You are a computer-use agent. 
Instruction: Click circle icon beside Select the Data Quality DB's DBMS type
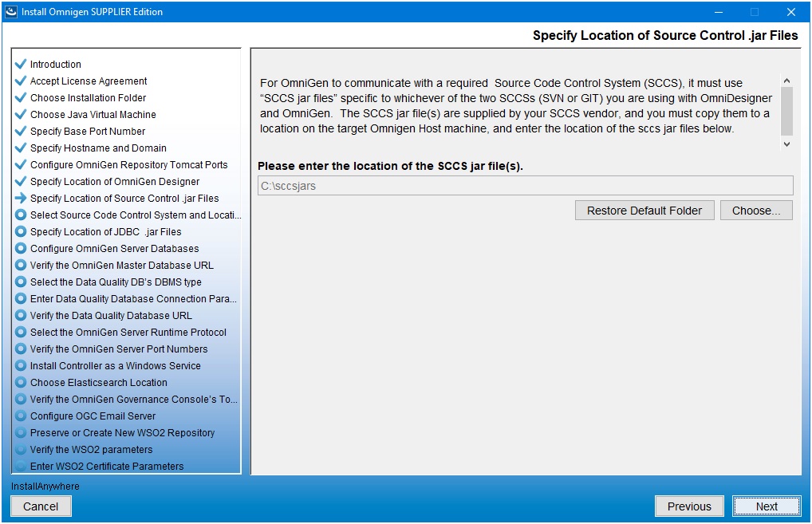(21, 282)
